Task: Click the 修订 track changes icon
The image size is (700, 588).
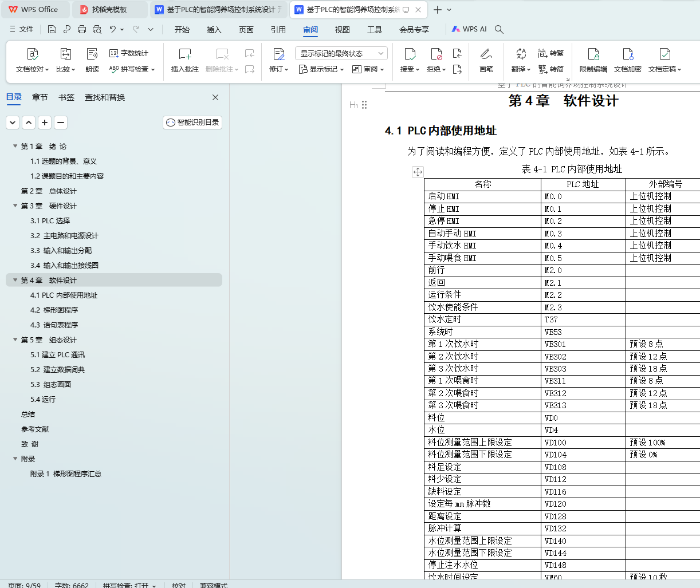Action: coord(279,54)
